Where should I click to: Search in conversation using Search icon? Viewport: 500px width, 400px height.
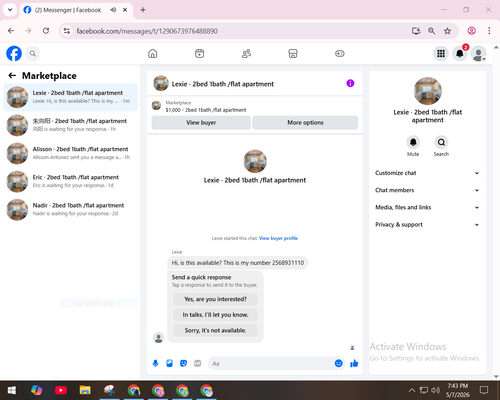click(441, 143)
